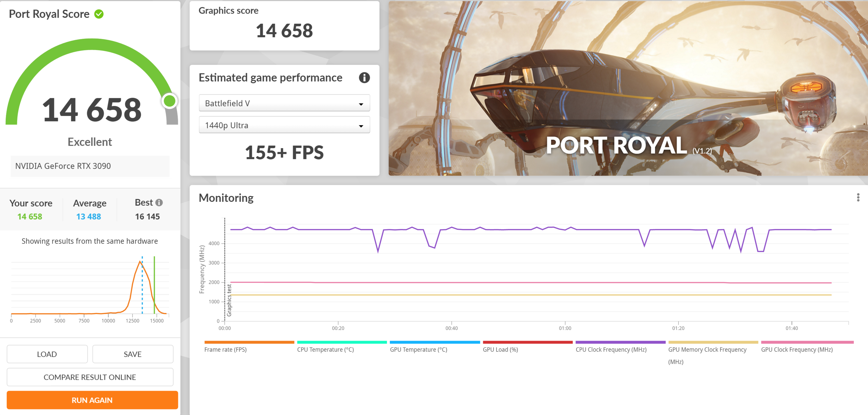
Task: Toggle CPU Temperature legend series
Action: click(x=325, y=349)
